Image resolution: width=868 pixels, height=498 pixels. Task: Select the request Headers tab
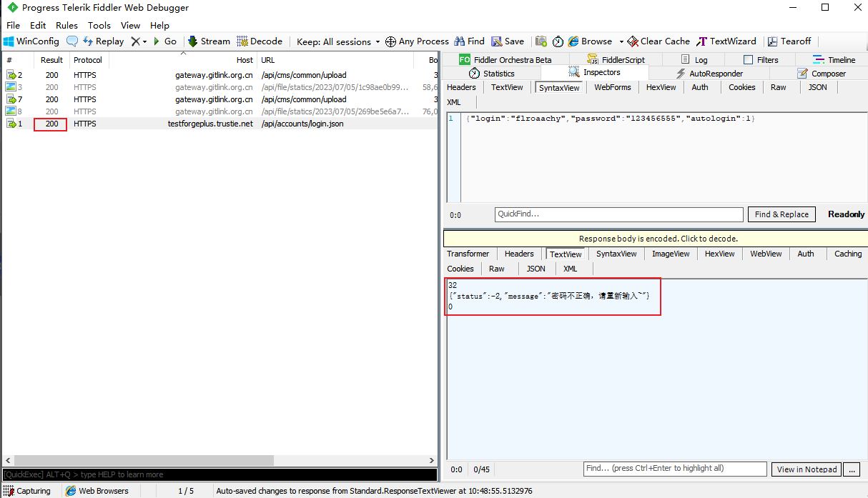[x=461, y=87]
